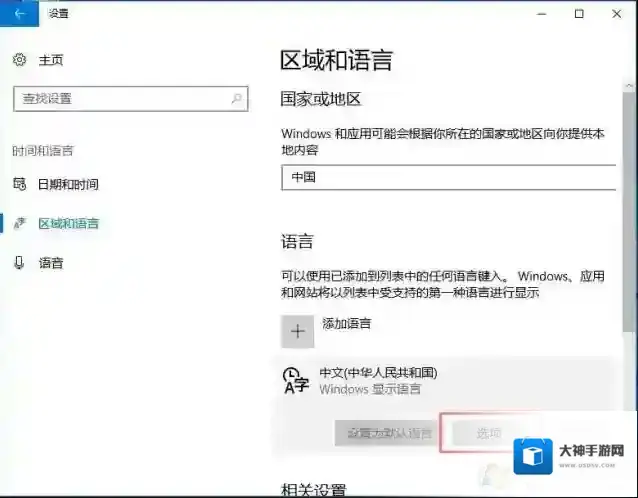Click the search magnifier icon
The image size is (638, 498).
click(237, 98)
